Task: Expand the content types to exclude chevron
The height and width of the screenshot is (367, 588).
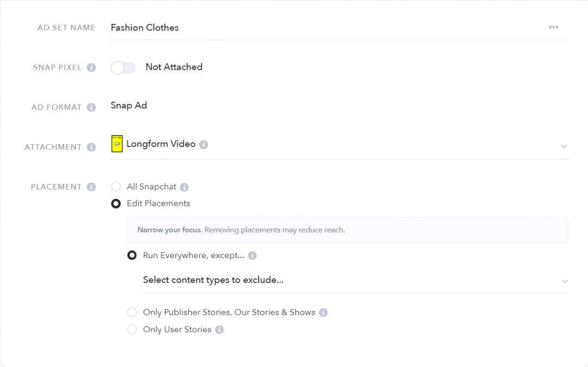Action: [565, 281]
